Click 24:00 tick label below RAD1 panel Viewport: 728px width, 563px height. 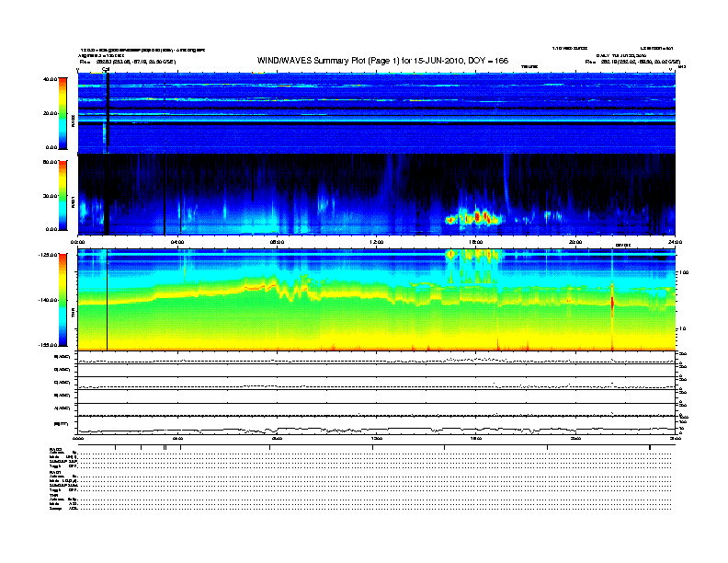[675, 242]
